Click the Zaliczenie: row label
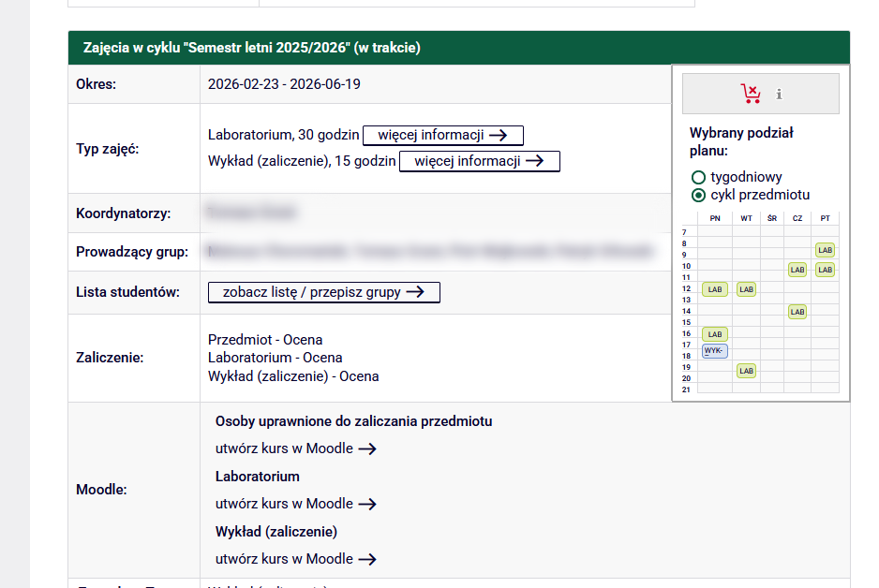 tap(110, 358)
